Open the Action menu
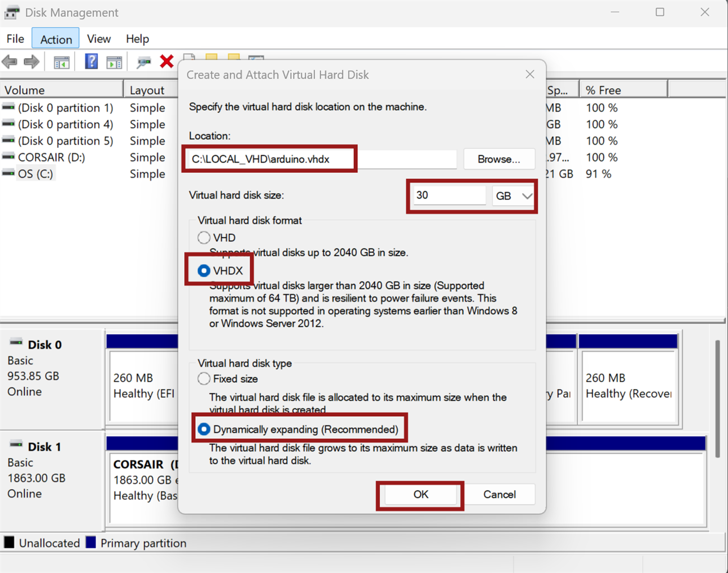The width and height of the screenshot is (728, 573). tap(56, 39)
